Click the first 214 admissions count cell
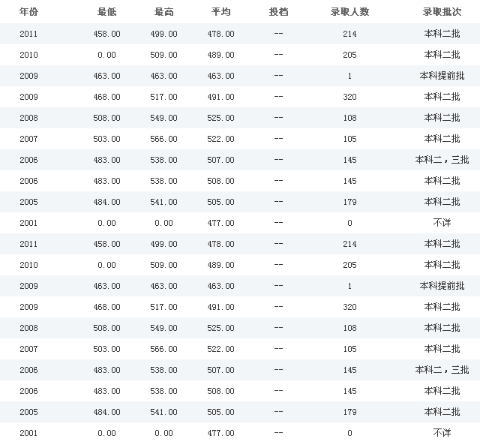 tap(349, 34)
